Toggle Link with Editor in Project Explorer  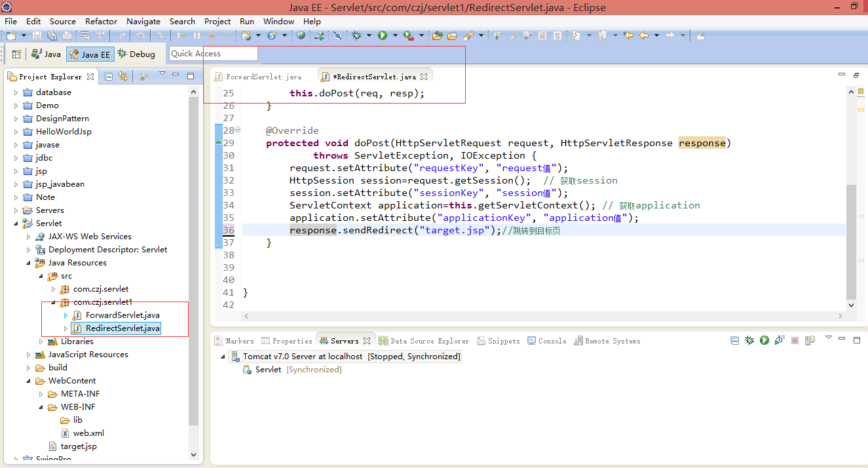[x=123, y=77]
